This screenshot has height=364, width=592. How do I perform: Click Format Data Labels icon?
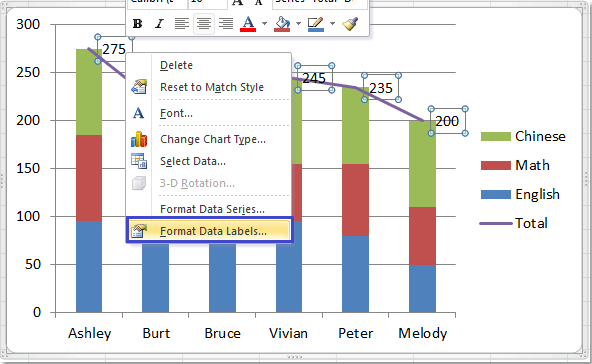tap(139, 231)
